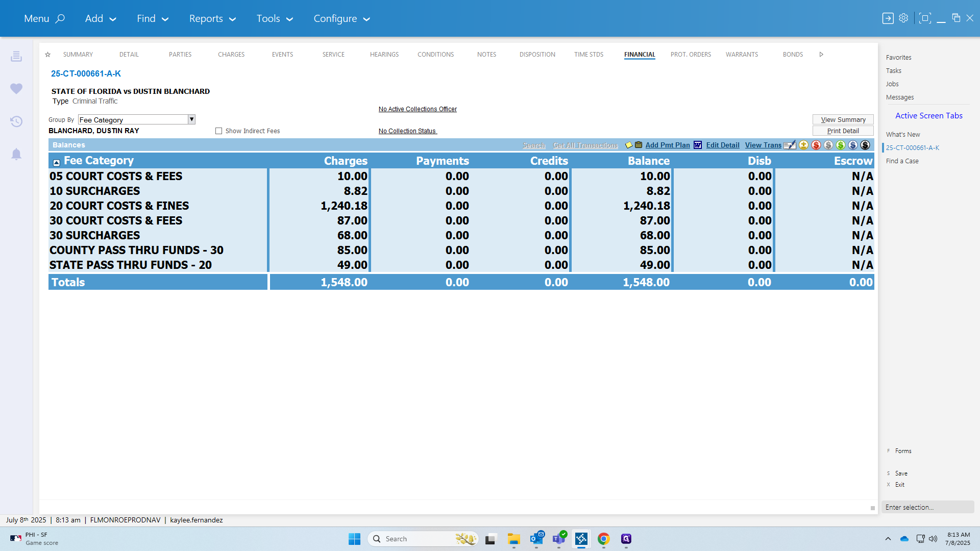Screen dimensions: 980x551
Task: Open the heart favorites icon in left sidebar
Action: tap(16, 89)
